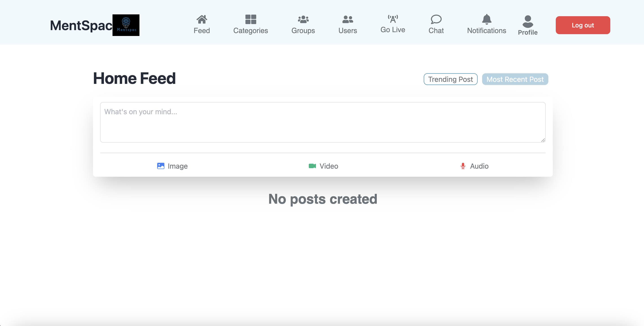644x326 pixels.
Task: Click the Groups people icon
Action: click(x=303, y=19)
